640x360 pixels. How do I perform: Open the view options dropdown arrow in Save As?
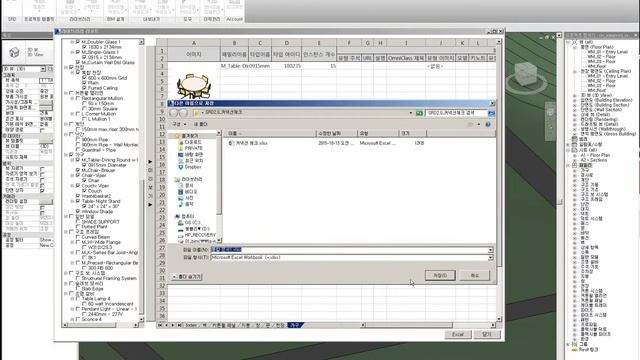click(x=478, y=124)
